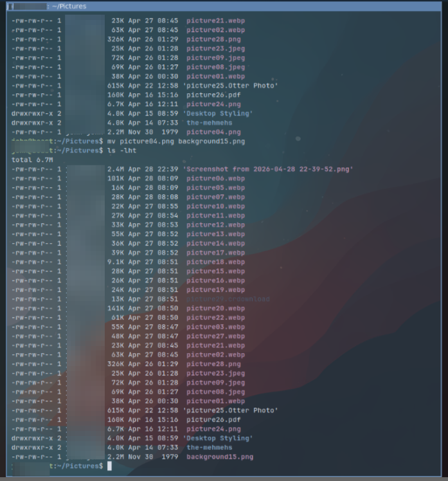Click the lower 'Desktop Styling' directory name
448x481 pixels.
coord(218,438)
